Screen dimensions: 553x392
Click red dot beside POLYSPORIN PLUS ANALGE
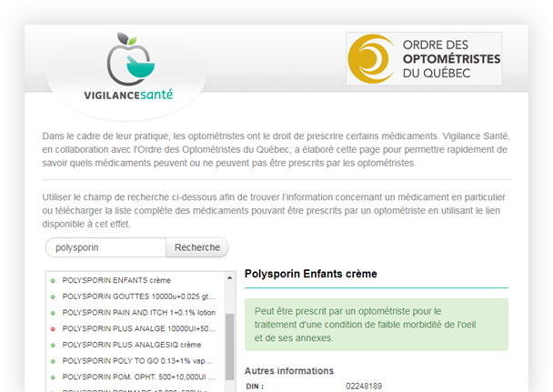coord(53,329)
